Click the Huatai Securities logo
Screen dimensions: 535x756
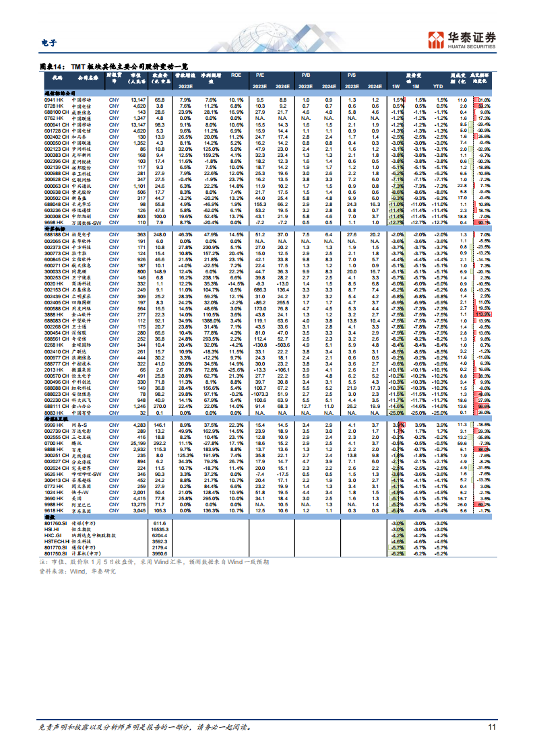pyautogui.click(x=462, y=40)
